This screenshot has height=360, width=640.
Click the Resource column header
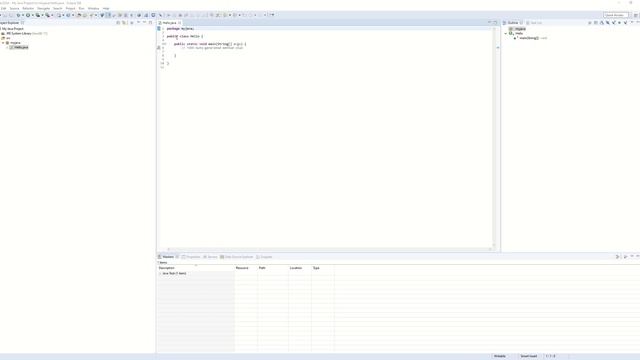coord(246,268)
